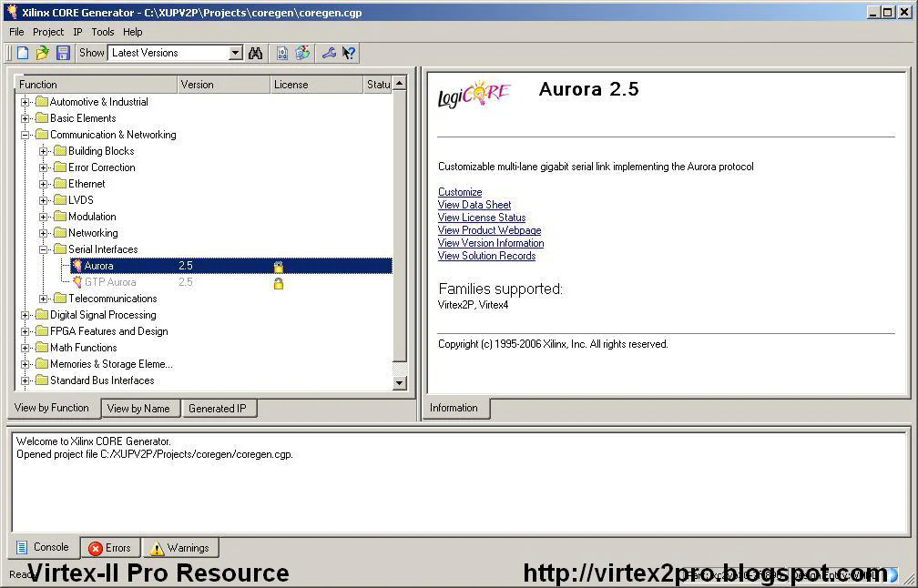Click the wrench options icon in toolbar

point(329,53)
